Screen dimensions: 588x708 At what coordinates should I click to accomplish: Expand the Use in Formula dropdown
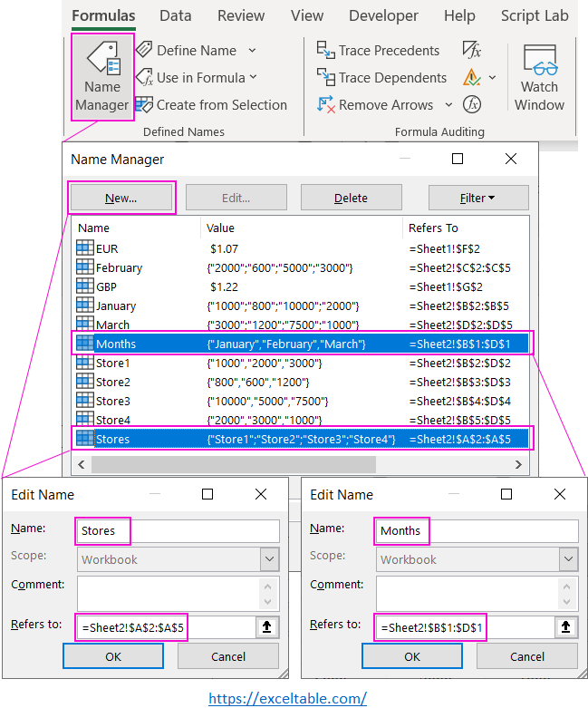click(253, 78)
